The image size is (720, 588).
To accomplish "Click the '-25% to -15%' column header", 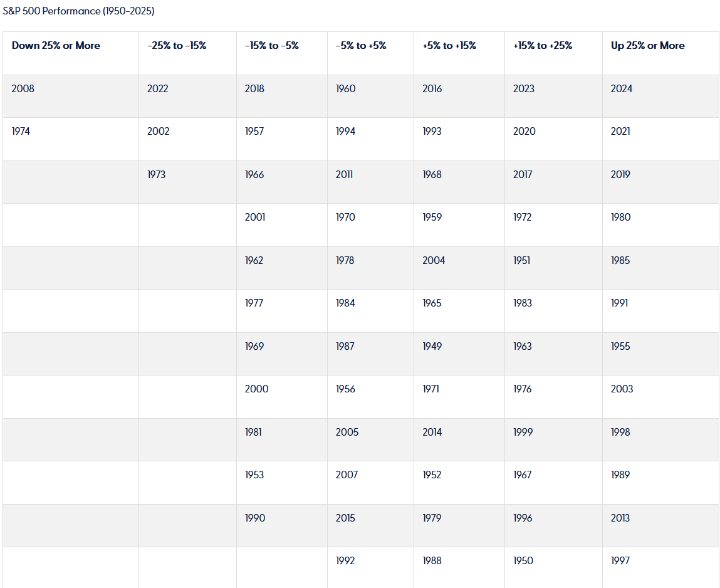I will [177, 46].
